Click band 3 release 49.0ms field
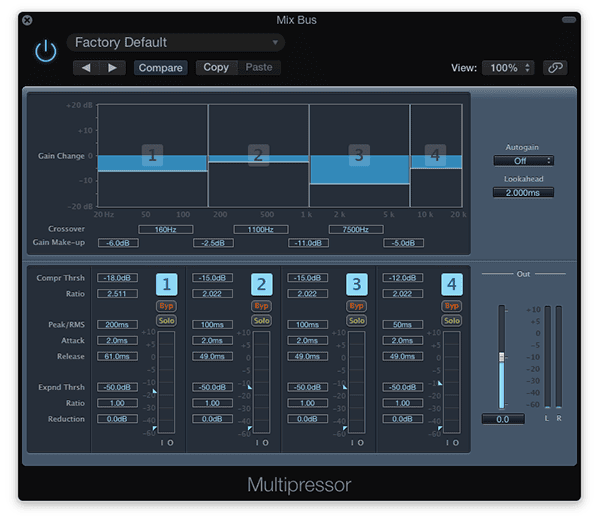600x519 pixels. point(308,356)
